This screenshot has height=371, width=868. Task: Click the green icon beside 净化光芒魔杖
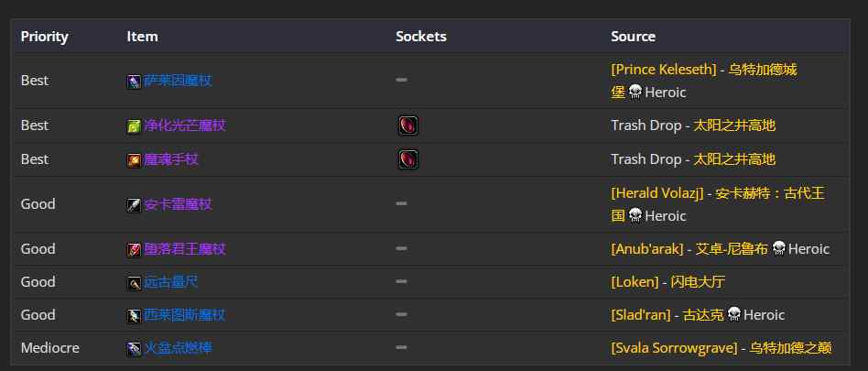(134, 126)
